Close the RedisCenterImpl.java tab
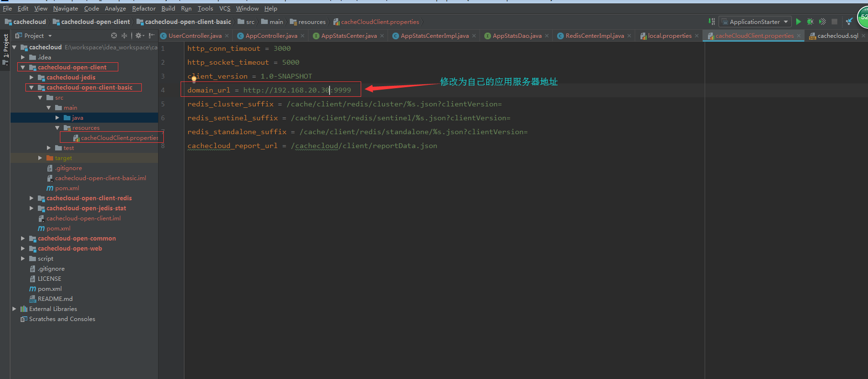Screen dimensions: 868x379 coord(629,36)
